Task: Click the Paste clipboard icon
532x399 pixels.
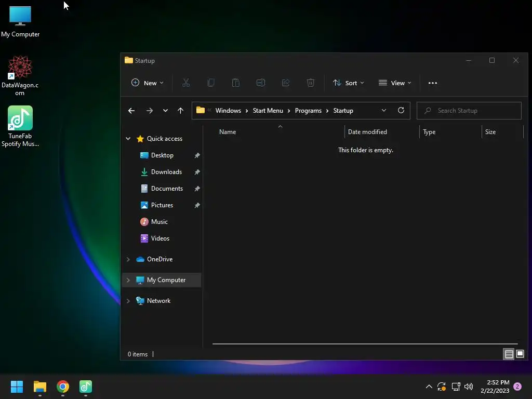Action: [x=235, y=83]
